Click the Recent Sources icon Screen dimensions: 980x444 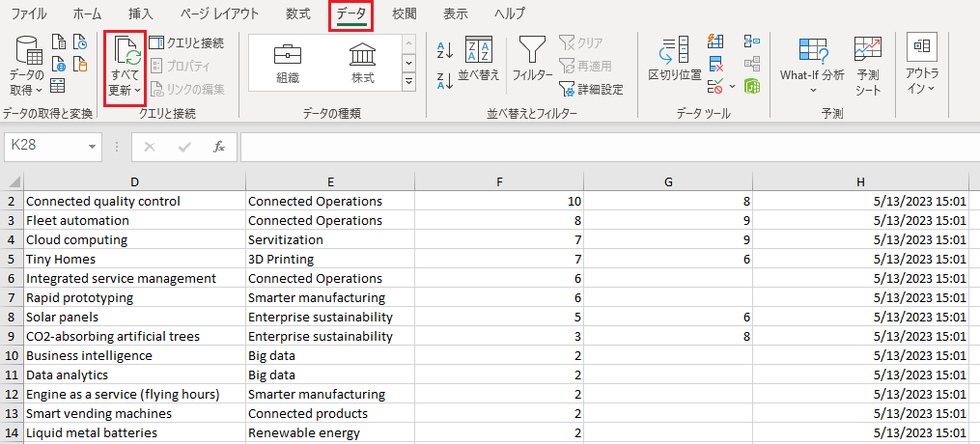point(80,43)
